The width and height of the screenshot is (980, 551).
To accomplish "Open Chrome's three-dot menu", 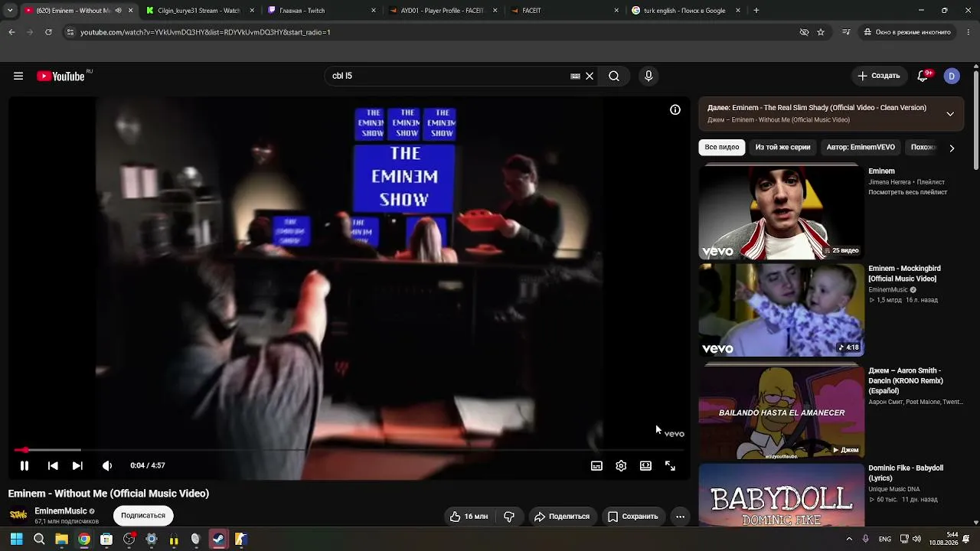I will [969, 32].
